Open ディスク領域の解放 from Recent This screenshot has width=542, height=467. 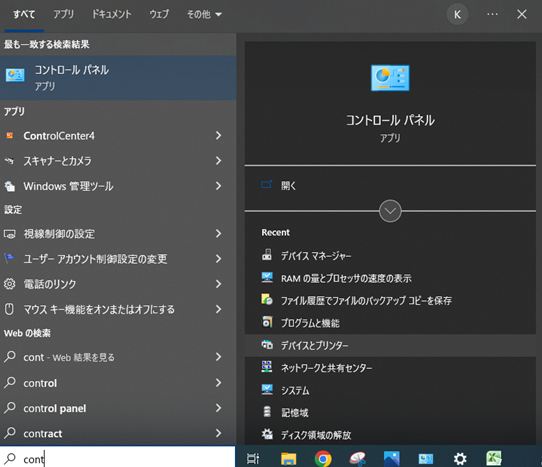pyautogui.click(x=316, y=435)
